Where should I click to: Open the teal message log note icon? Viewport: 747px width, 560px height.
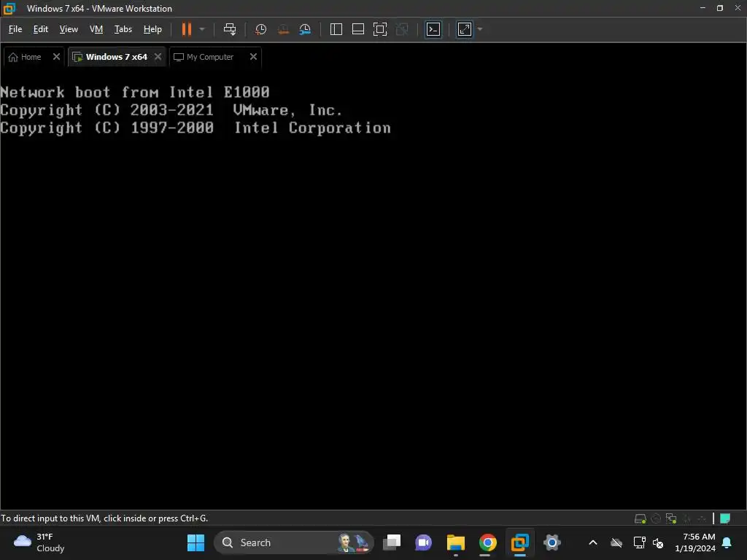click(725, 518)
